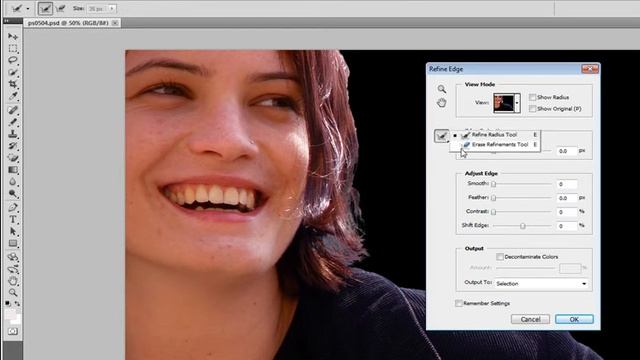Click the OK button

point(574,319)
